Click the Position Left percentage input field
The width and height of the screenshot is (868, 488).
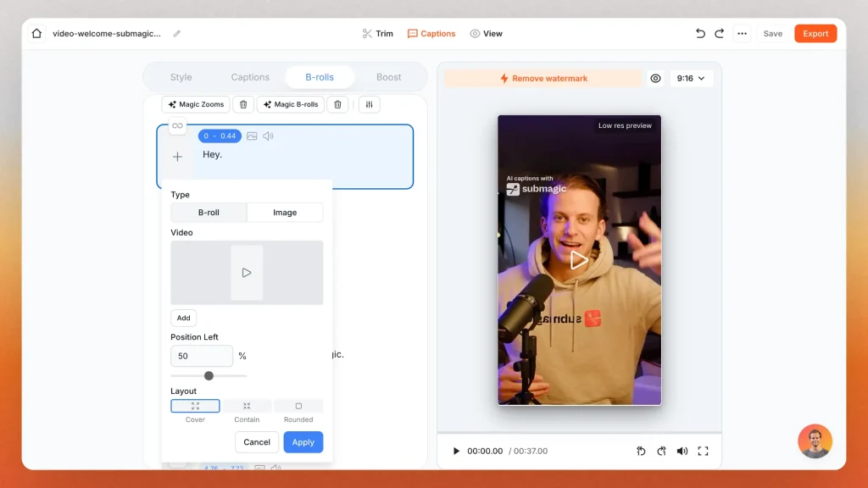pyautogui.click(x=201, y=356)
